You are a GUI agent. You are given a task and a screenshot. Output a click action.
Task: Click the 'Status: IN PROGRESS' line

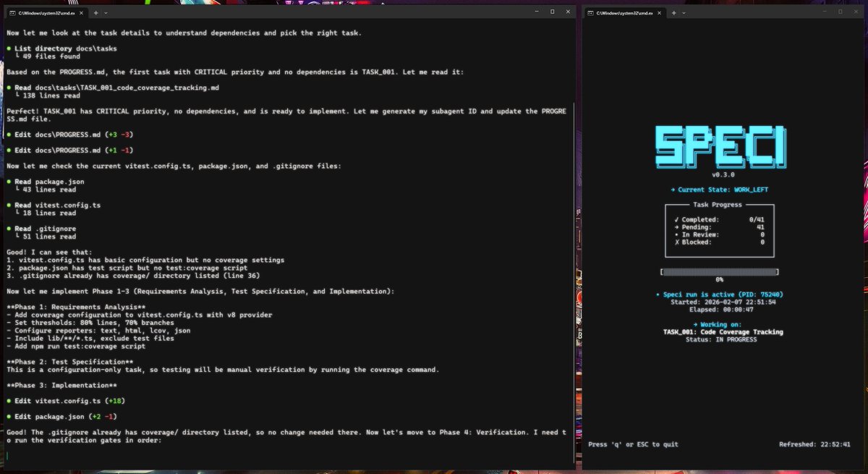coord(721,339)
